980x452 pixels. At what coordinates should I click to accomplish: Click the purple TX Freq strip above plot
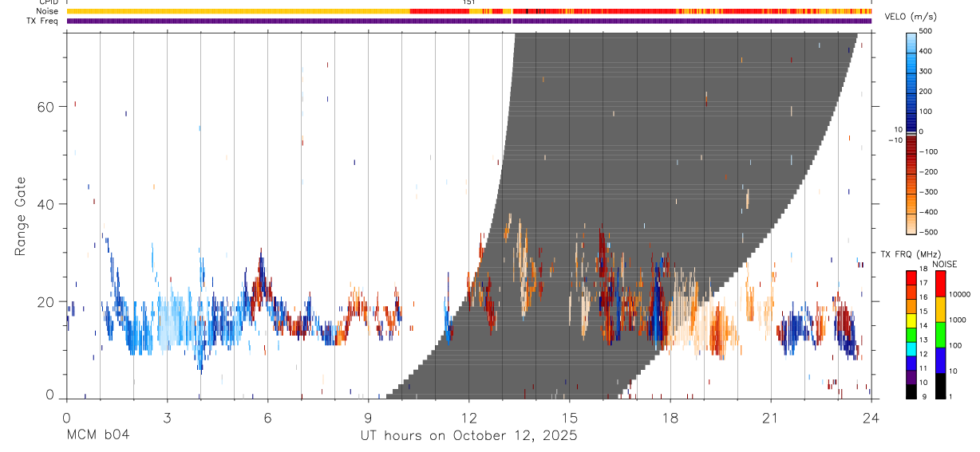click(x=469, y=21)
